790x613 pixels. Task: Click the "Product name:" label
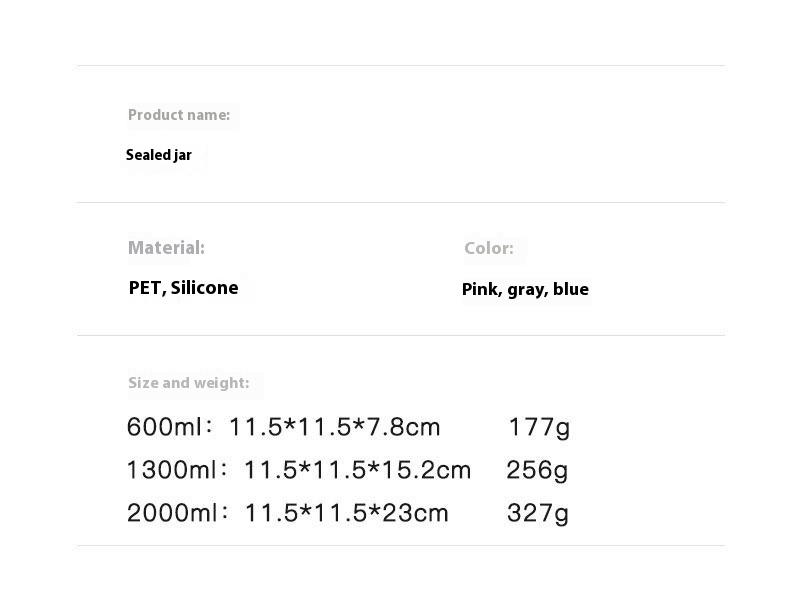[x=179, y=115]
